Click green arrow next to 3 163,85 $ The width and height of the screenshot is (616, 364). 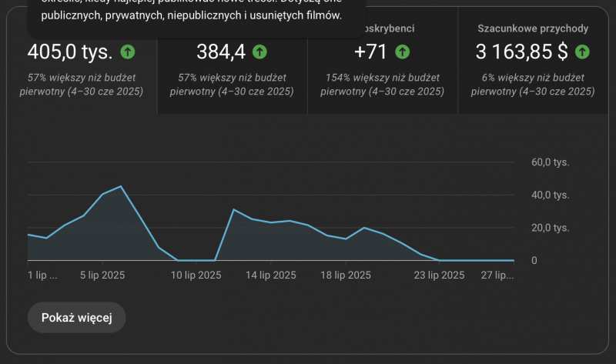point(582,52)
